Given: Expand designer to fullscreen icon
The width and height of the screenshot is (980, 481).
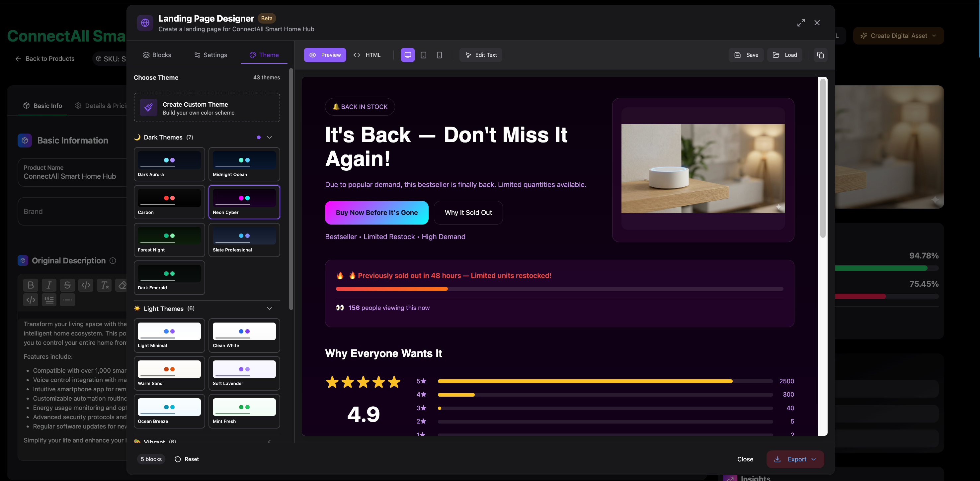Looking at the screenshot, I should [801, 23].
